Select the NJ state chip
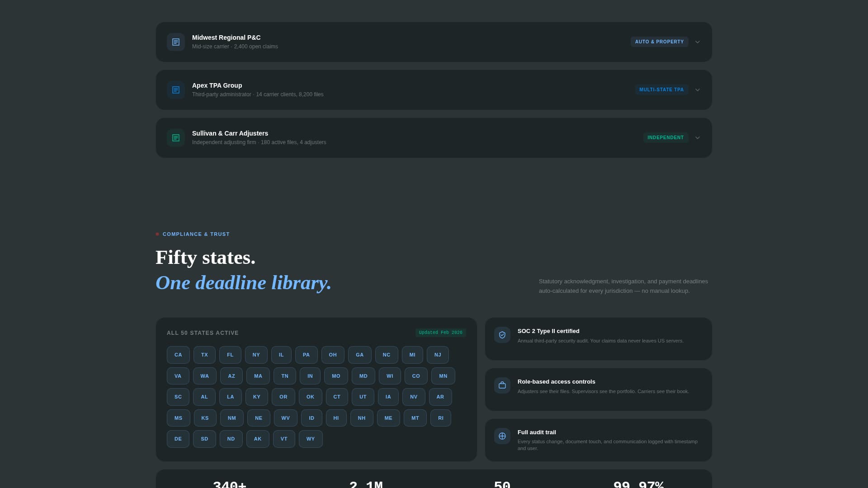This screenshot has height=488, width=868. tap(438, 355)
